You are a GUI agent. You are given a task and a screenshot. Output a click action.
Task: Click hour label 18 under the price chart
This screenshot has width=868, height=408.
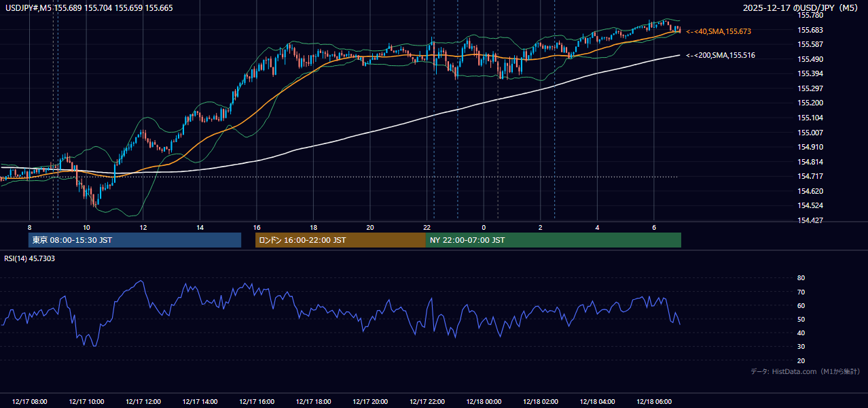pyautogui.click(x=313, y=227)
